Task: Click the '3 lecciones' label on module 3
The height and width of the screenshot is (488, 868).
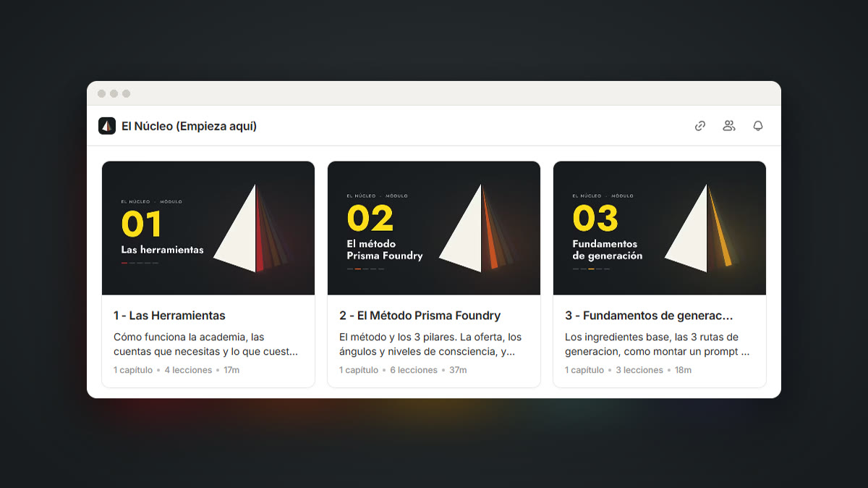Action: pyautogui.click(x=639, y=370)
